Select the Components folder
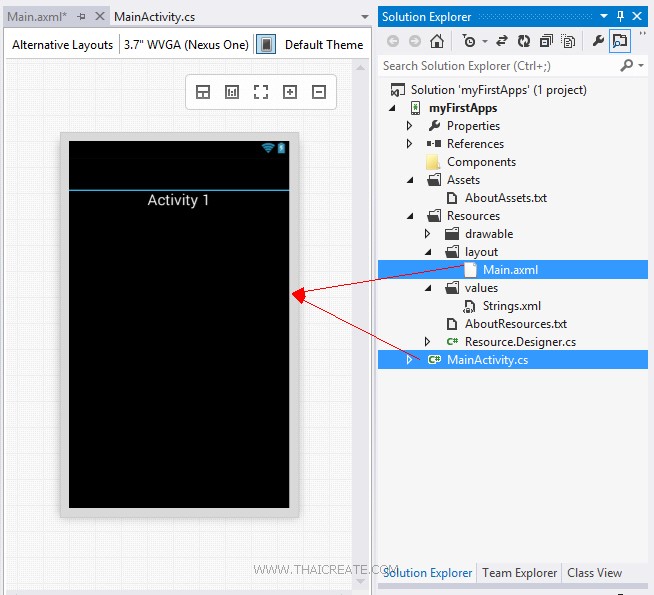The height and width of the screenshot is (595, 654). pyautogui.click(x=481, y=162)
